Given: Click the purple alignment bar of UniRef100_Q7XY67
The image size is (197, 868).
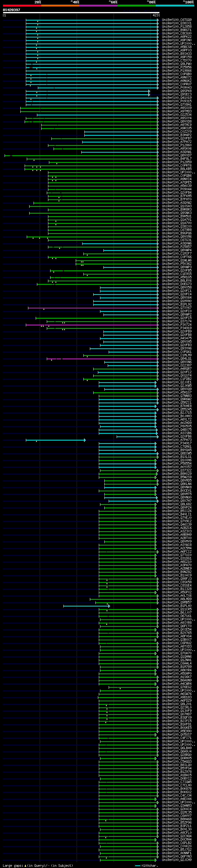Looking at the screenshot, I should point(93,308).
